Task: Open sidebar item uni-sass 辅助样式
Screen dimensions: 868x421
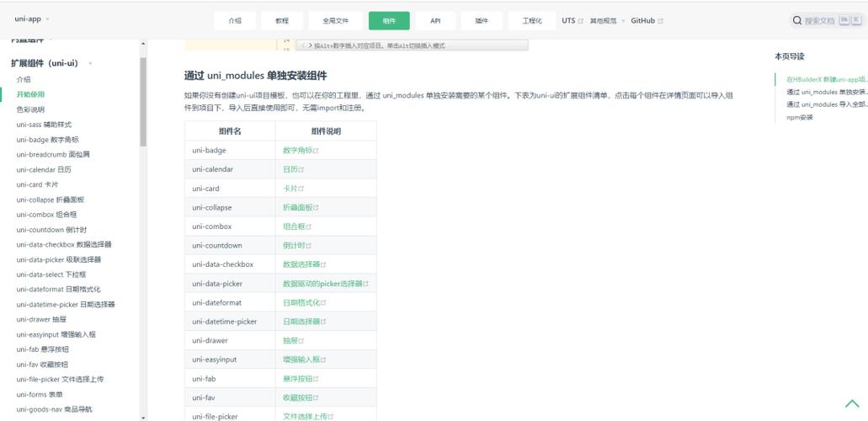Action: pyautogui.click(x=44, y=125)
